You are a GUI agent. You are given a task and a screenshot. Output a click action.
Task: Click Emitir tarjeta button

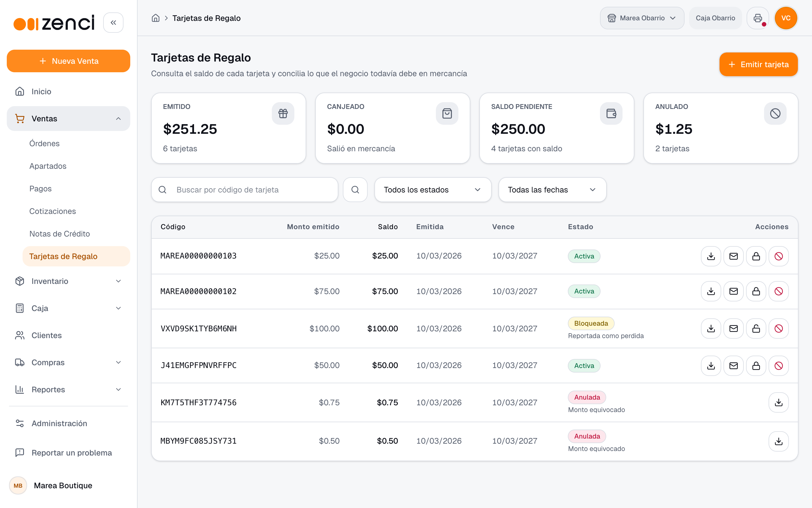pyautogui.click(x=758, y=65)
